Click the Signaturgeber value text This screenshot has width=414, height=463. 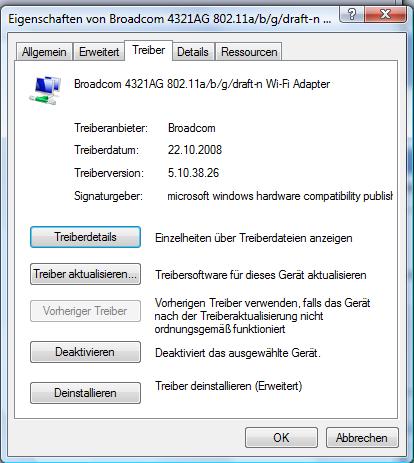tap(280, 196)
